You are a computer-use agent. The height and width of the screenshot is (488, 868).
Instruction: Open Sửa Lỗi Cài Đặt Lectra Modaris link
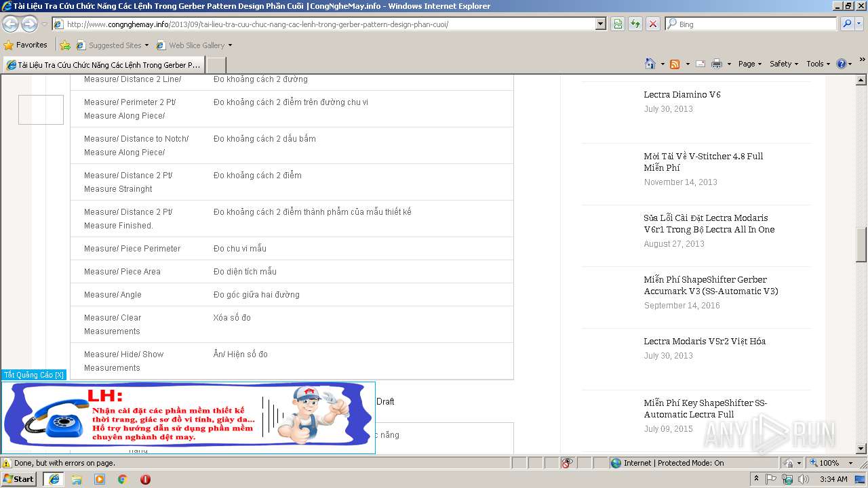pyautogui.click(x=709, y=224)
